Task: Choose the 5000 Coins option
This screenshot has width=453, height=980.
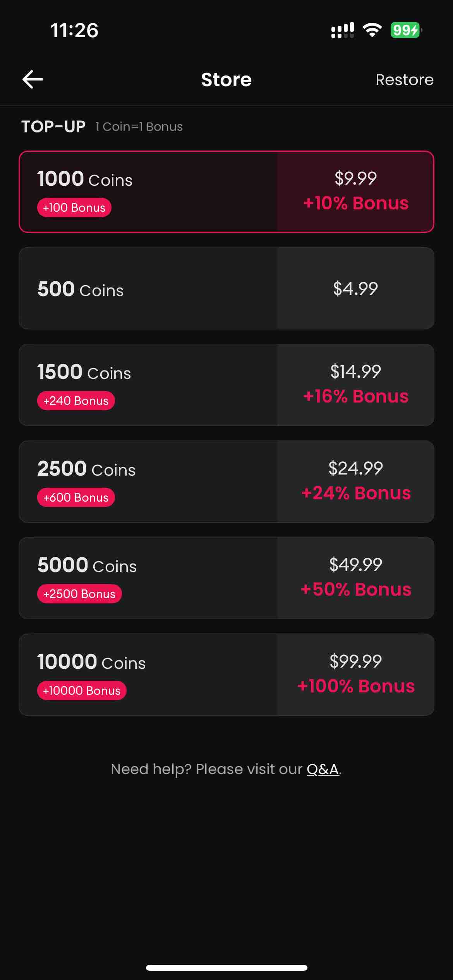Action: (226, 578)
